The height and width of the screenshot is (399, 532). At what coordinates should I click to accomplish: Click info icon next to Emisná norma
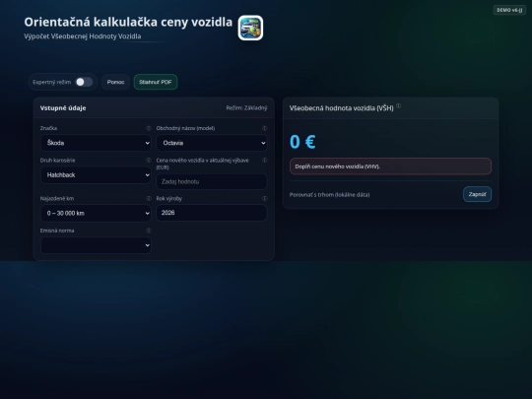[x=148, y=231]
